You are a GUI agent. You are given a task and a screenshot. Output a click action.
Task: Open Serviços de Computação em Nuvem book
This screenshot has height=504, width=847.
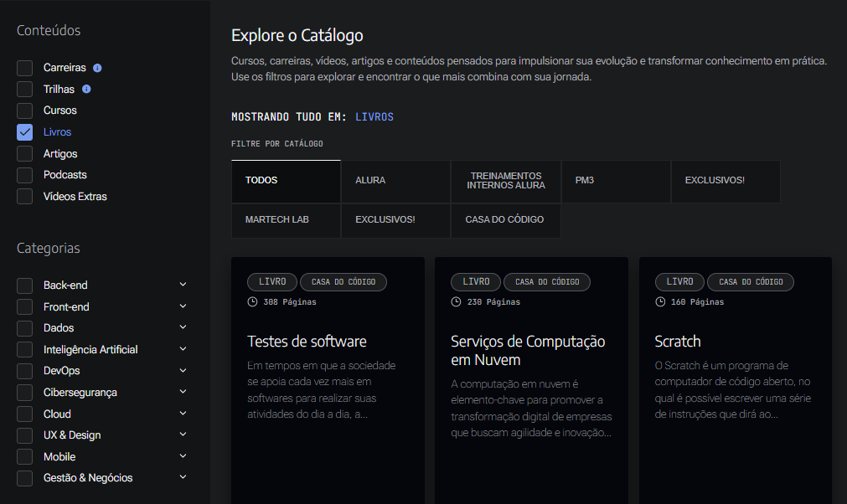(x=528, y=351)
